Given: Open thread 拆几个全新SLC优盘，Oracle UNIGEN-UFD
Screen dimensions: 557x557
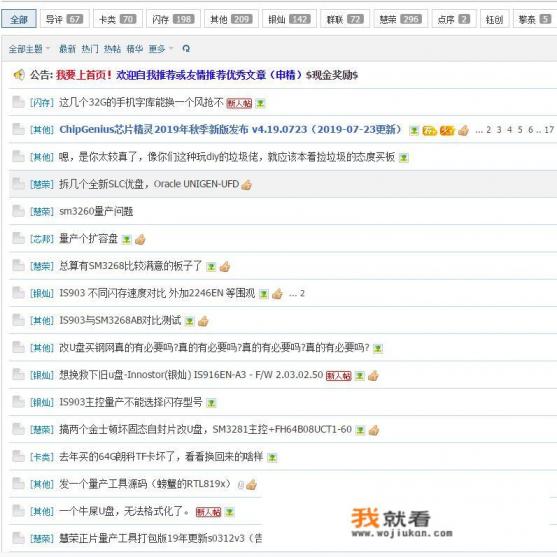Looking at the screenshot, I should click(x=149, y=184).
